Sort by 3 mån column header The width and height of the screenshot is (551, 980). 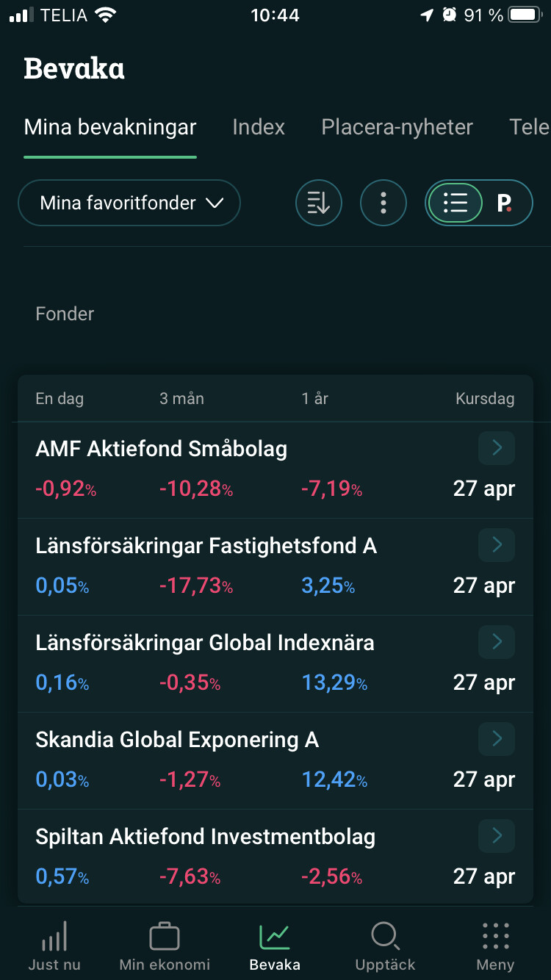pyautogui.click(x=181, y=399)
